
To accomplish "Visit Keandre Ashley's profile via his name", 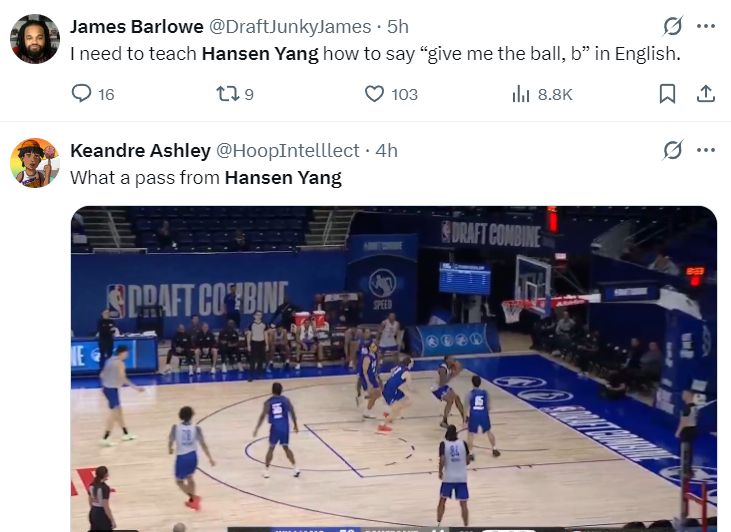I will coord(140,151).
